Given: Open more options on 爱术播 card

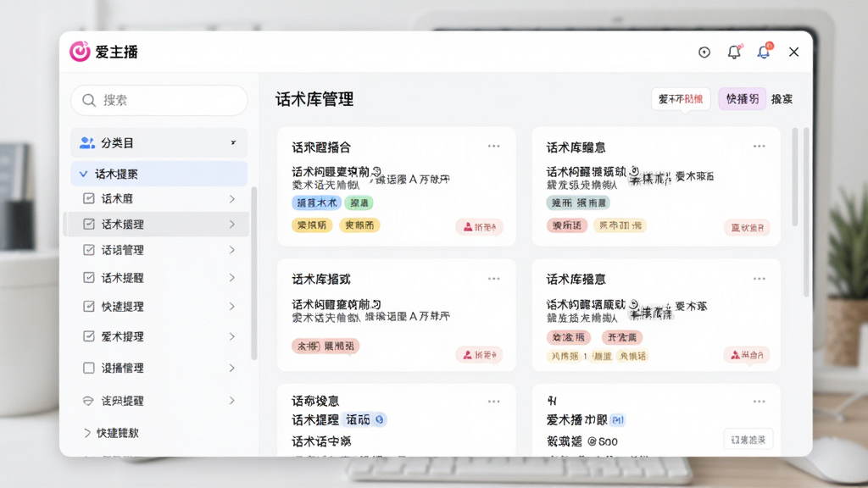Looking at the screenshot, I should 759,401.
